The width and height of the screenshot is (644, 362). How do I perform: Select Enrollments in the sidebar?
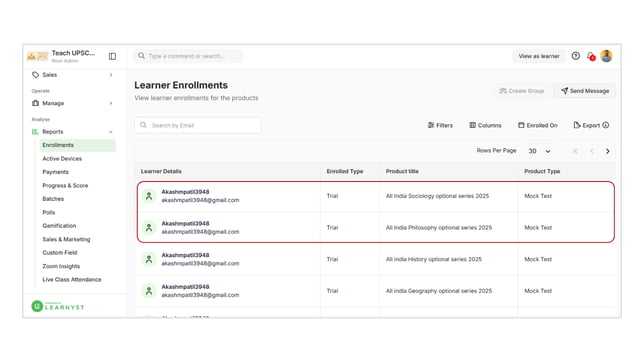pyautogui.click(x=78, y=145)
